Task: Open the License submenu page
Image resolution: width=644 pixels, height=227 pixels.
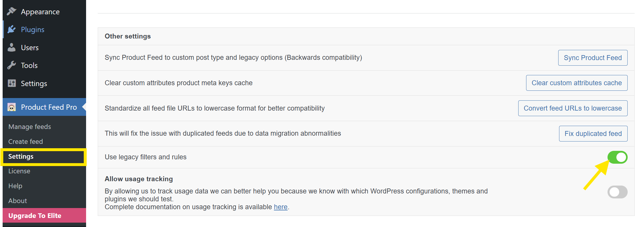Action: [x=19, y=171]
